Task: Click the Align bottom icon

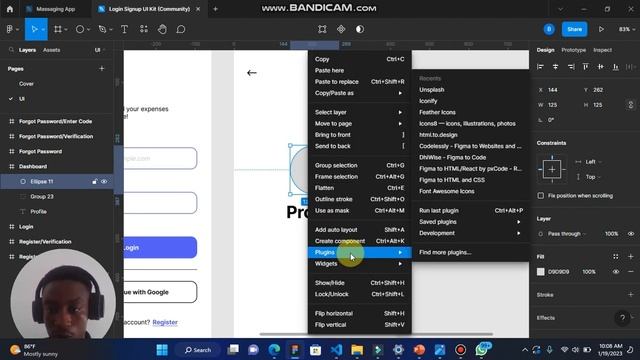Action: pos(616,67)
